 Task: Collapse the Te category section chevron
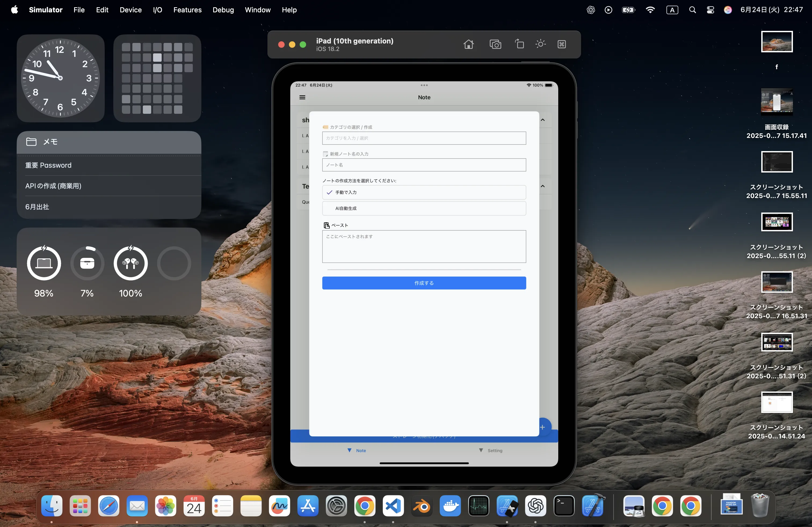point(543,186)
